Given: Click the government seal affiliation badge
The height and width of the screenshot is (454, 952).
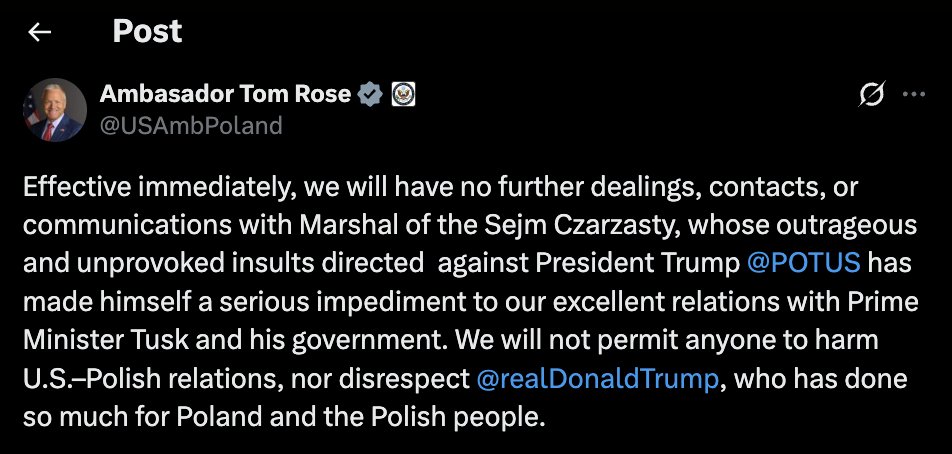Looking at the screenshot, I should coord(401,95).
